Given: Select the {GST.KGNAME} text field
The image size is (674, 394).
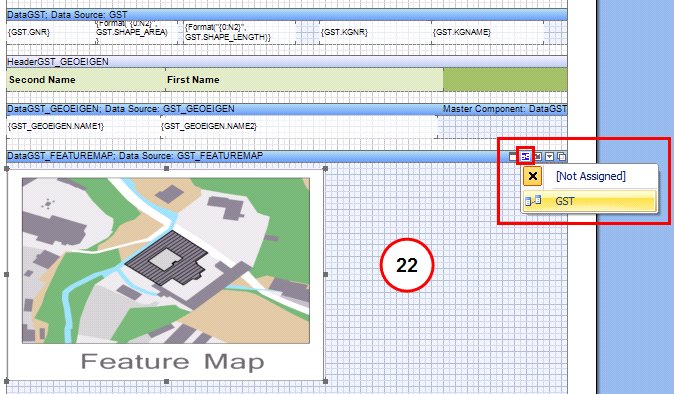Looking at the screenshot, I should (x=488, y=32).
